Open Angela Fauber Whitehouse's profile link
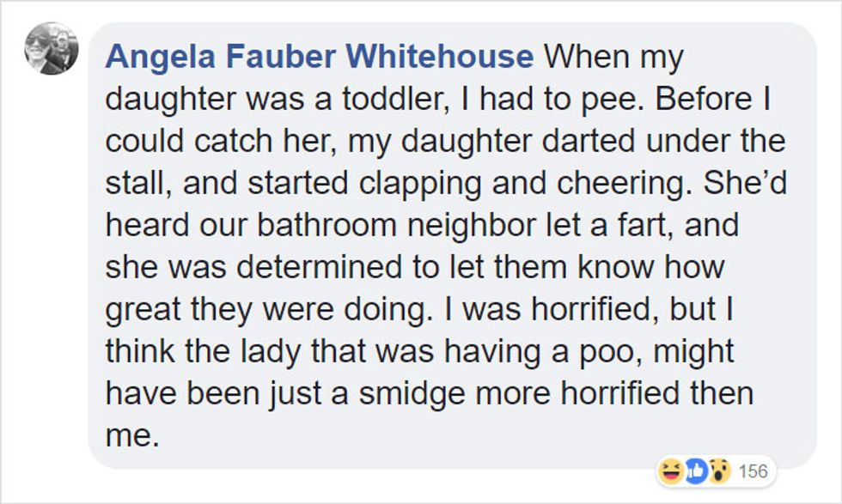 pyautogui.click(x=319, y=57)
